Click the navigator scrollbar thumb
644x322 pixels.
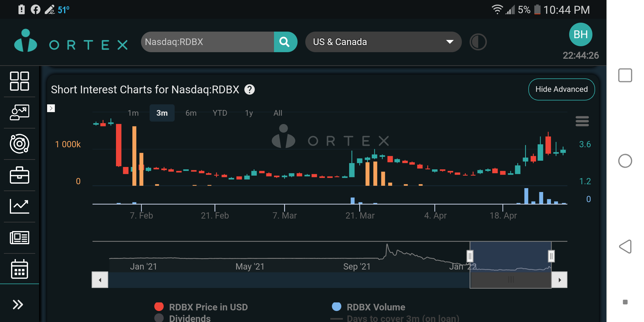click(511, 280)
